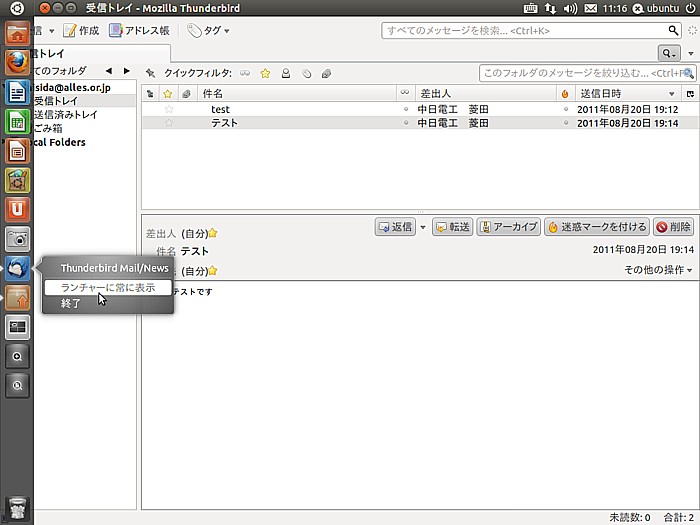This screenshot has height=525, width=700.
Task: Star the test message
Action: tap(169, 109)
